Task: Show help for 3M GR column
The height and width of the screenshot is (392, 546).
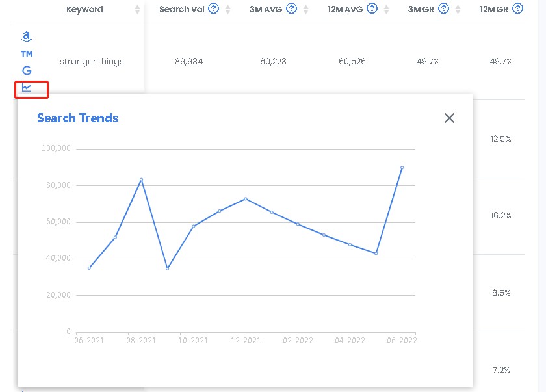Action: (443, 8)
